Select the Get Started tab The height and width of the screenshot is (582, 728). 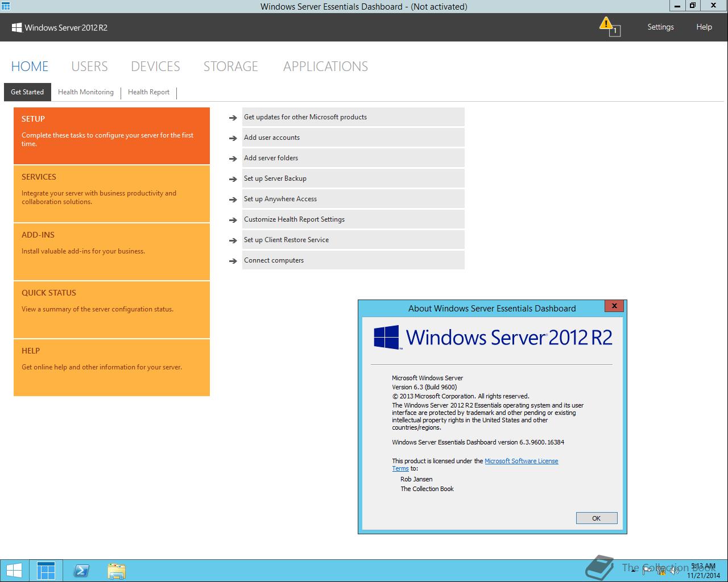[x=27, y=92]
